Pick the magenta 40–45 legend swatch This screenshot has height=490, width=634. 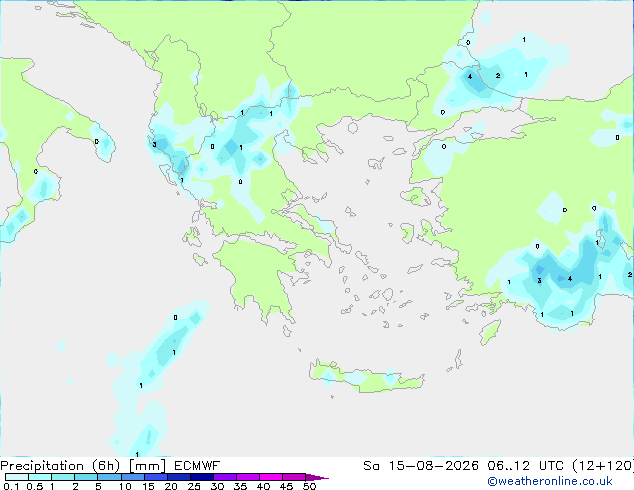[x=271, y=477]
